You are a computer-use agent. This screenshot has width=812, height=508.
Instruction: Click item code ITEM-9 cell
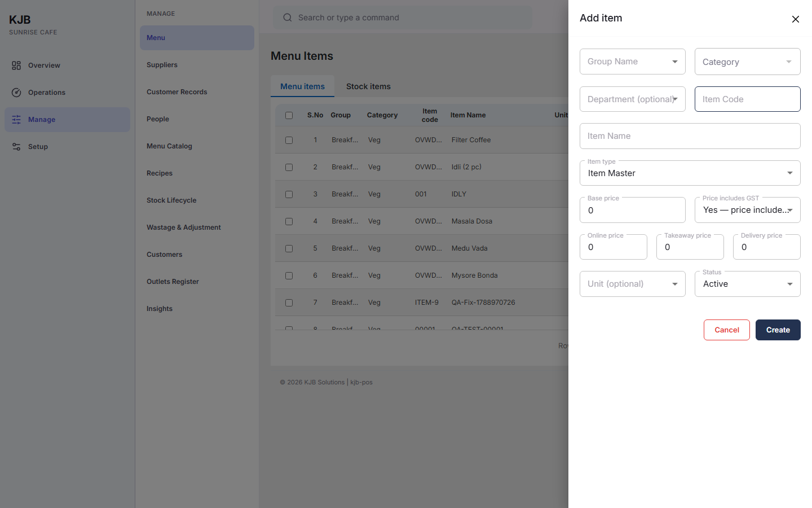tap(427, 303)
